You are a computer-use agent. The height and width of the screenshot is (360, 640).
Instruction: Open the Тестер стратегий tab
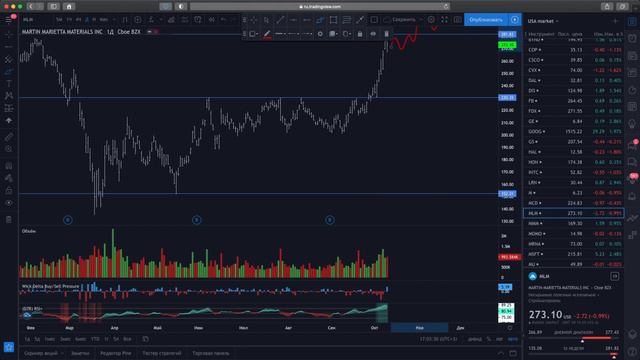tap(162, 353)
